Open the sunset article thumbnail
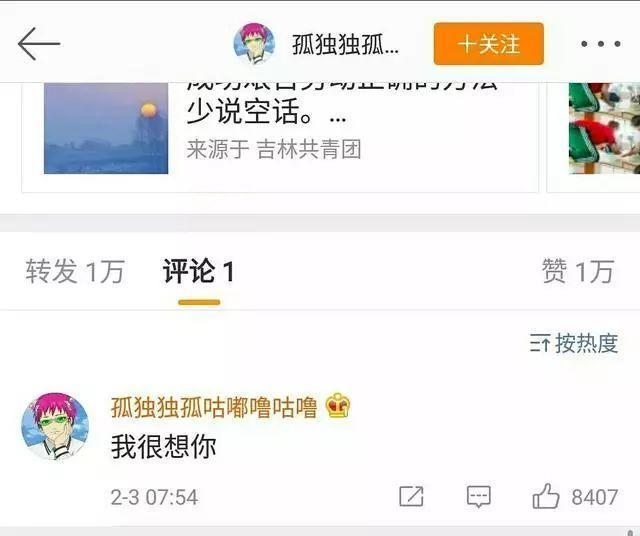The height and width of the screenshot is (536, 640). coord(106,128)
